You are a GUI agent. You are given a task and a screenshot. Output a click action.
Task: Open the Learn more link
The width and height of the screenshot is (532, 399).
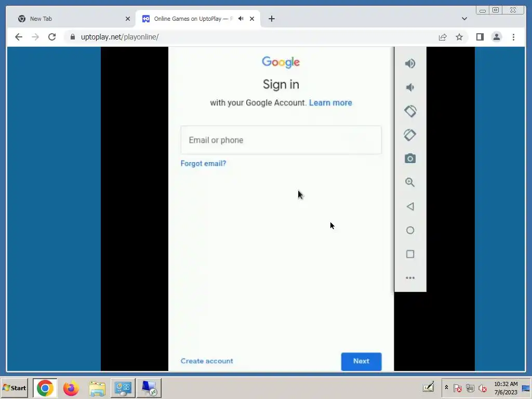pyautogui.click(x=330, y=103)
